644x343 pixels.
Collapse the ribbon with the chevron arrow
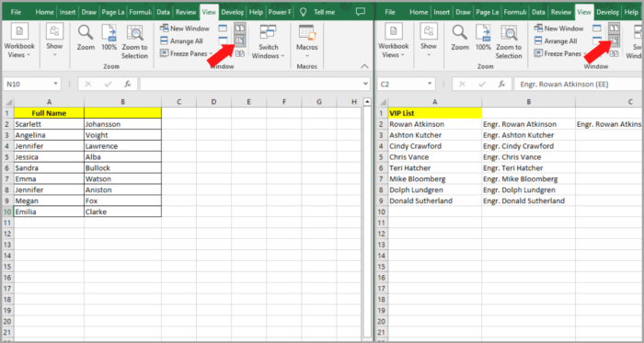coord(364,66)
